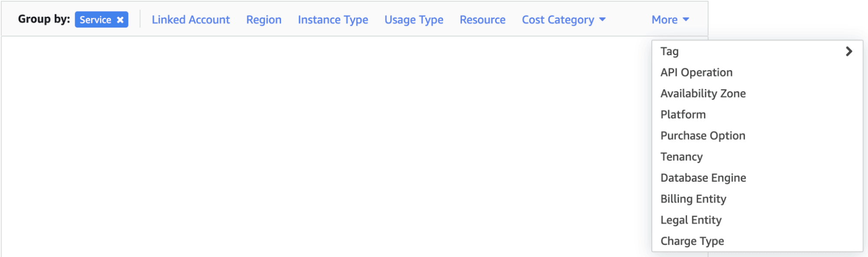The height and width of the screenshot is (257, 868).
Task: Group by Database Engine
Action: pyautogui.click(x=703, y=177)
